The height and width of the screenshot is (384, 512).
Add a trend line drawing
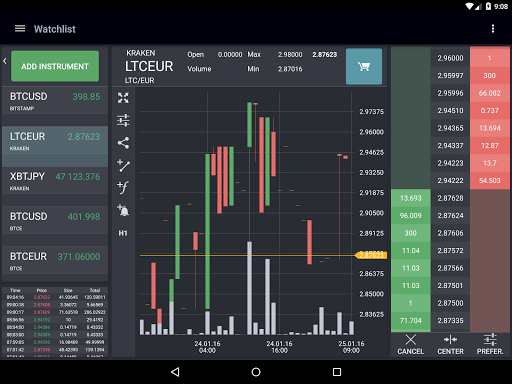(123, 165)
